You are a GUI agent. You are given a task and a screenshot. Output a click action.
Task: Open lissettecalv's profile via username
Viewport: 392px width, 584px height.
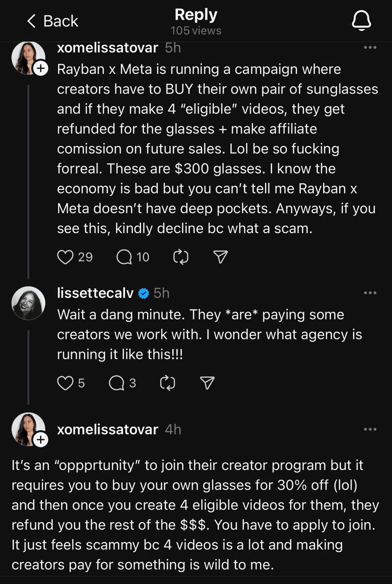pyautogui.click(x=95, y=293)
